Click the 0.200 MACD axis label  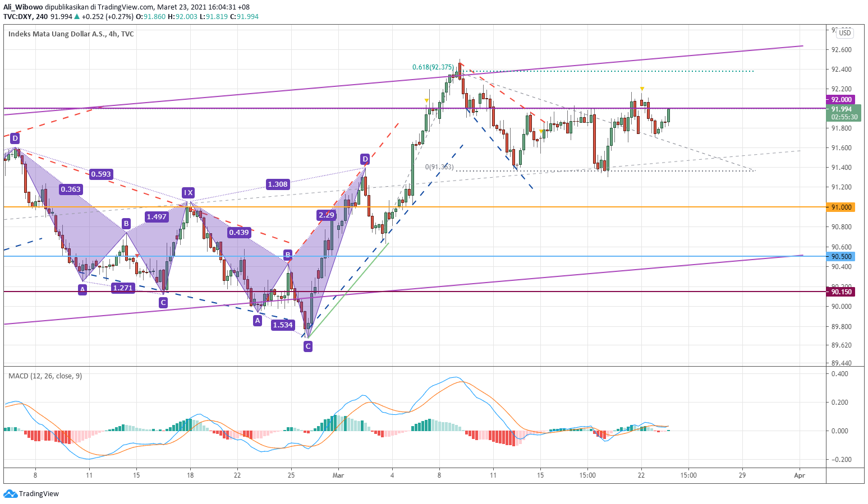point(840,403)
